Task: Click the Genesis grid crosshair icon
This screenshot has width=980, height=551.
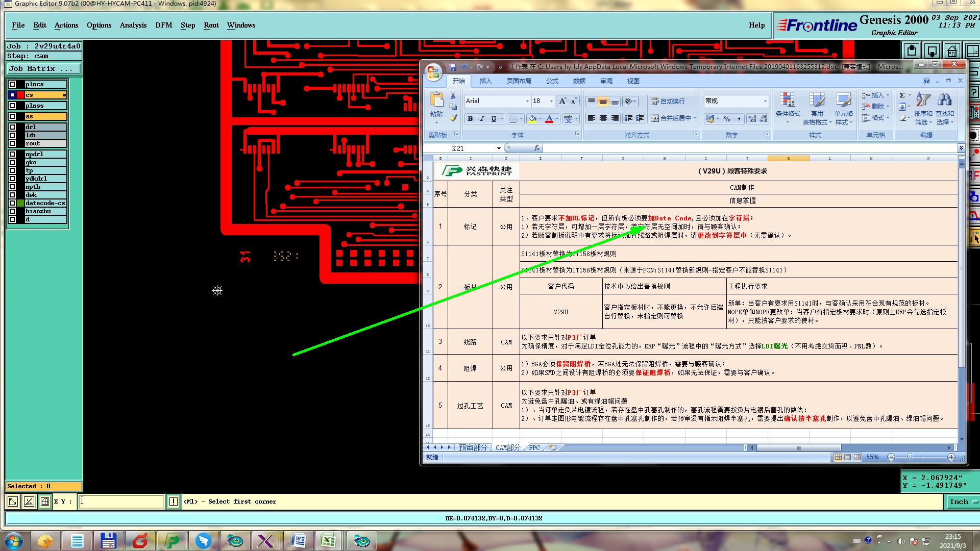Action: click(x=45, y=502)
